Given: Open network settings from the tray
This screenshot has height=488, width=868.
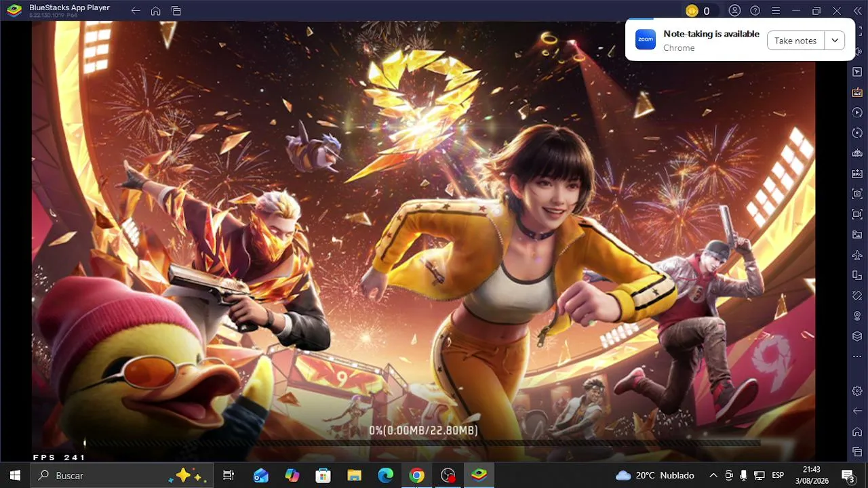Looking at the screenshot, I should click(759, 476).
